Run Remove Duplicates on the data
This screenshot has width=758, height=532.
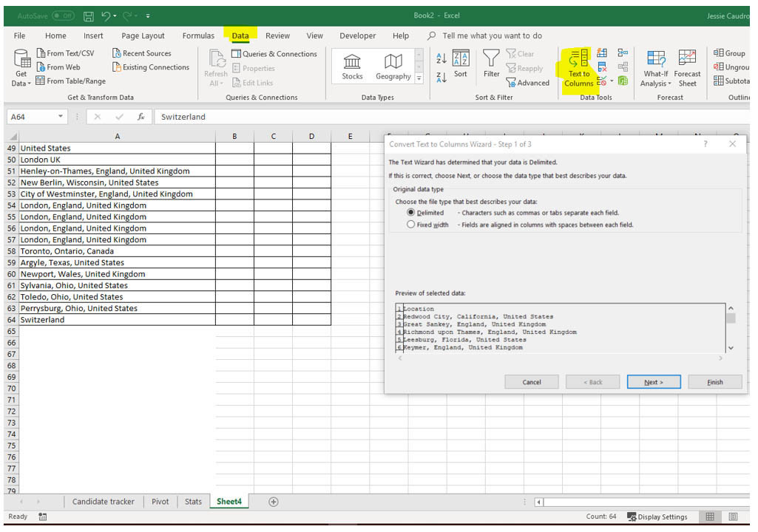(x=601, y=67)
